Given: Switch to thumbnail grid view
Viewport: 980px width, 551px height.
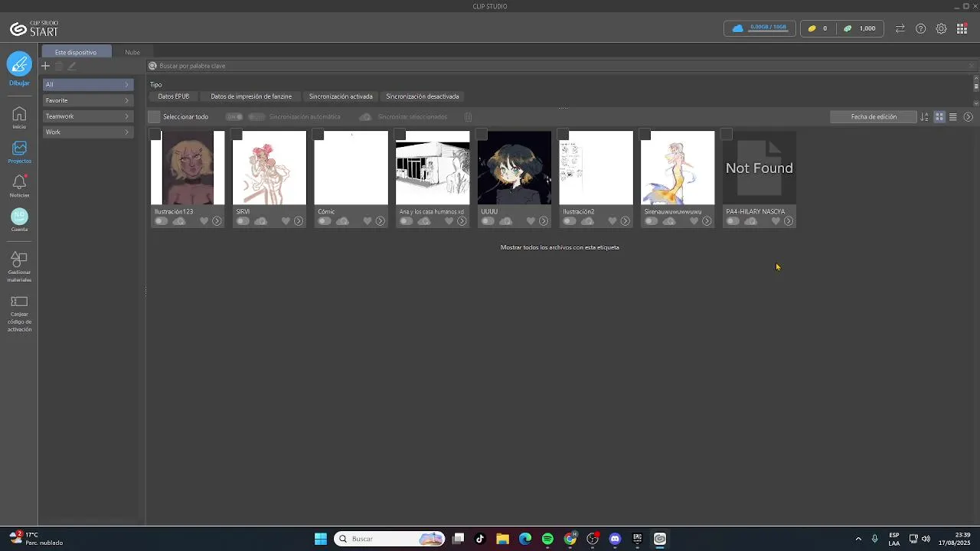Looking at the screenshot, I should tap(939, 117).
